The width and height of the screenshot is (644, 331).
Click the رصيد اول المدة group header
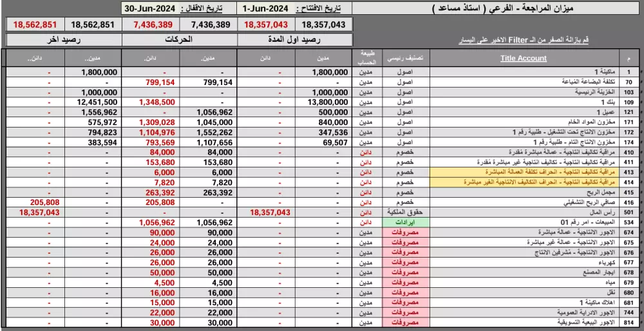tap(295, 40)
